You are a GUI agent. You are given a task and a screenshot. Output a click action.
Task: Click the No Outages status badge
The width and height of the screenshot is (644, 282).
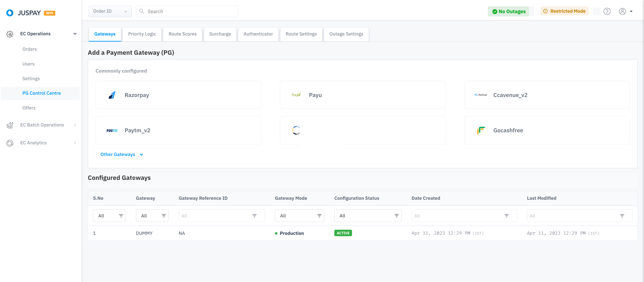tap(509, 11)
